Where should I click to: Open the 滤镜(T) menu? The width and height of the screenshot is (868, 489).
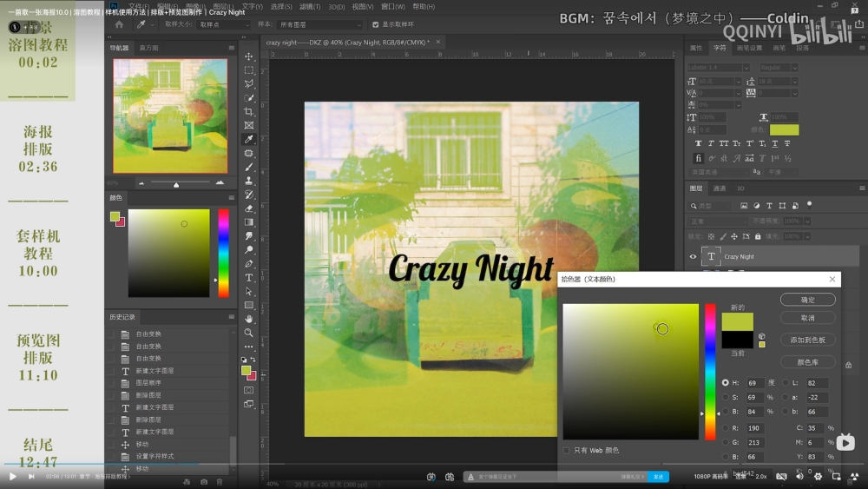pos(310,7)
